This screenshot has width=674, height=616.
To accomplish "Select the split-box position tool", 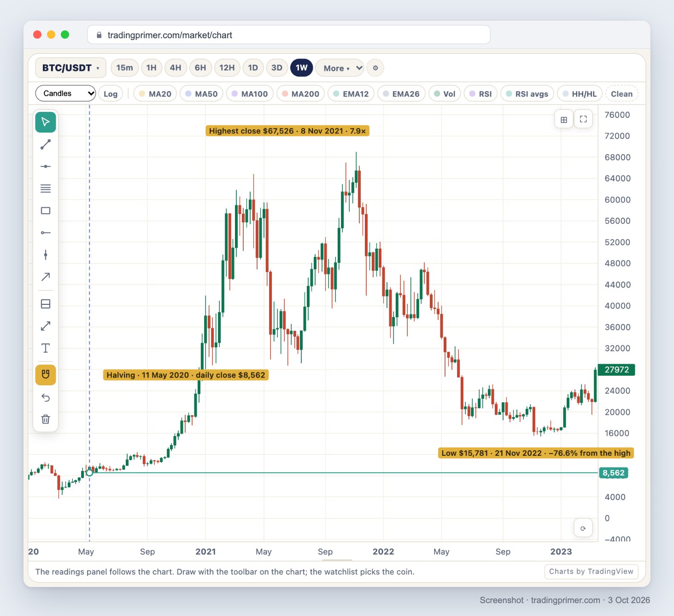I will tap(46, 304).
